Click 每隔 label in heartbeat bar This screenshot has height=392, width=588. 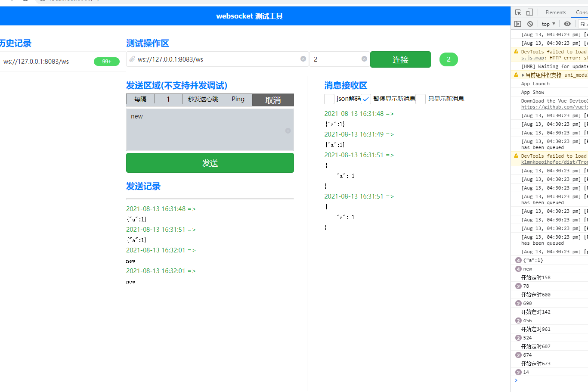tap(140, 100)
